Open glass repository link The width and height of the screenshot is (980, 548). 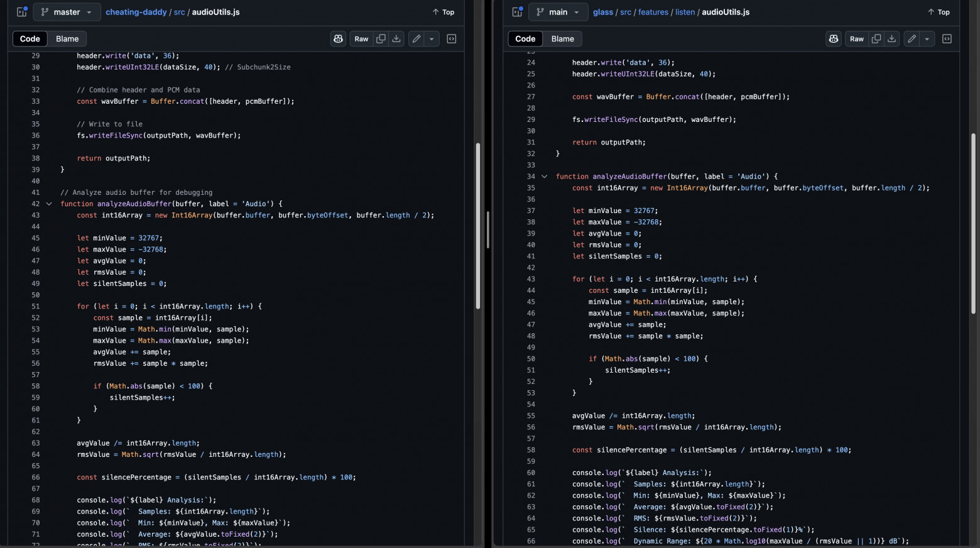pyautogui.click(x=603, y=12)
